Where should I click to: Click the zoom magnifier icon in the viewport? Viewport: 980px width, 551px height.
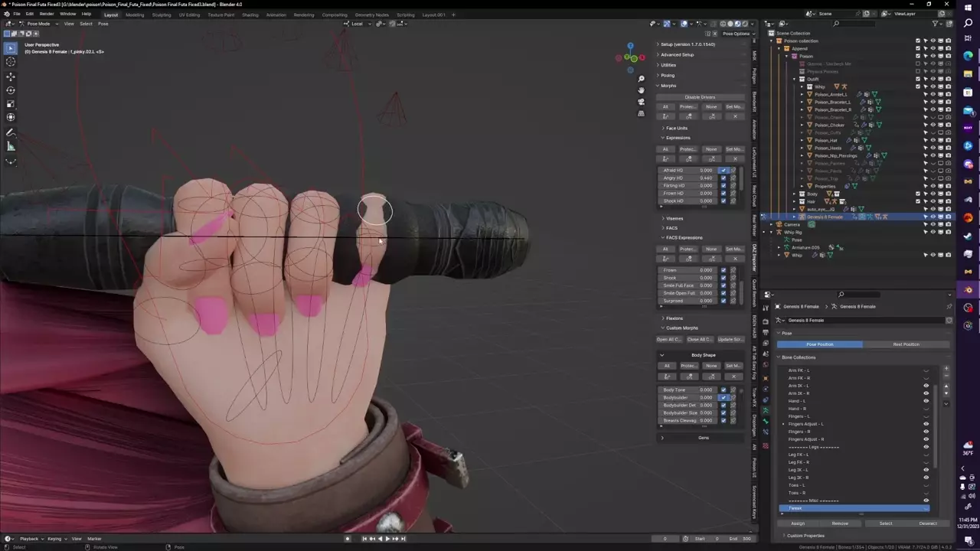click(641, 79)
